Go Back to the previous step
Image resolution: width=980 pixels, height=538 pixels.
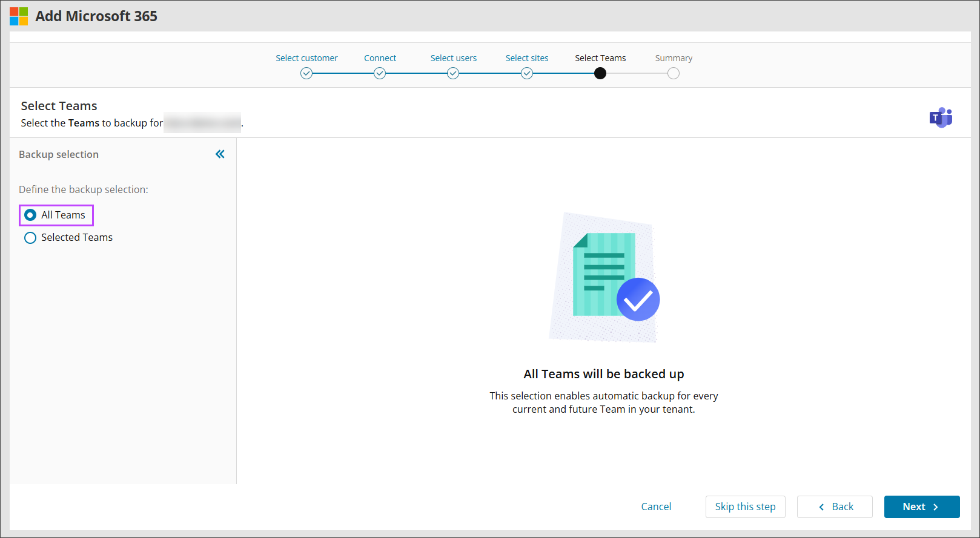coord(835,507)
